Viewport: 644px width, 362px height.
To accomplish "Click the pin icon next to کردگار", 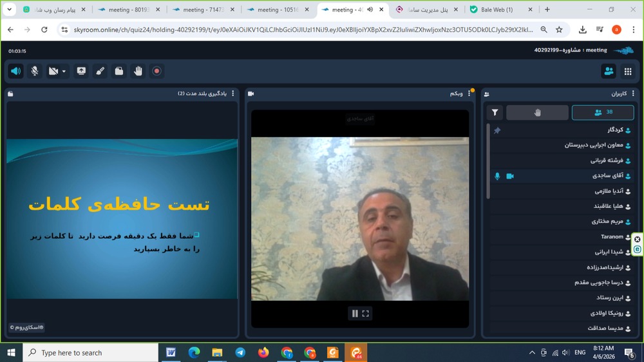I will click(497, 130).
